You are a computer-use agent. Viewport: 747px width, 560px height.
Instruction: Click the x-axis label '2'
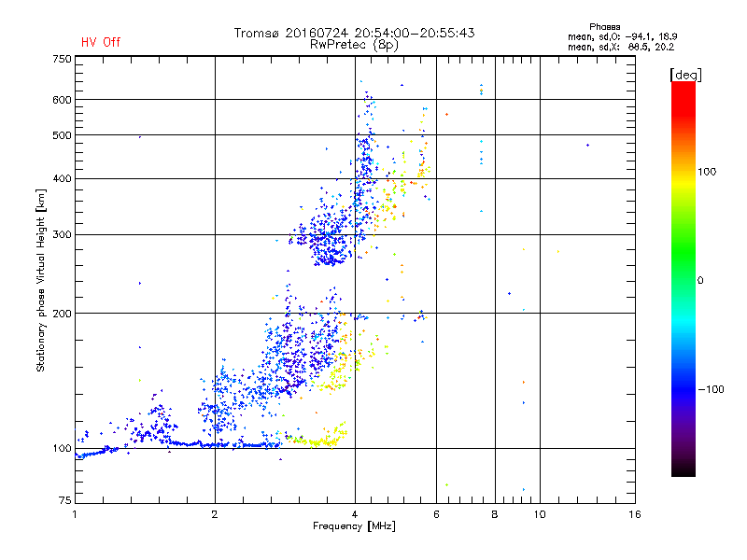[215, 514]
